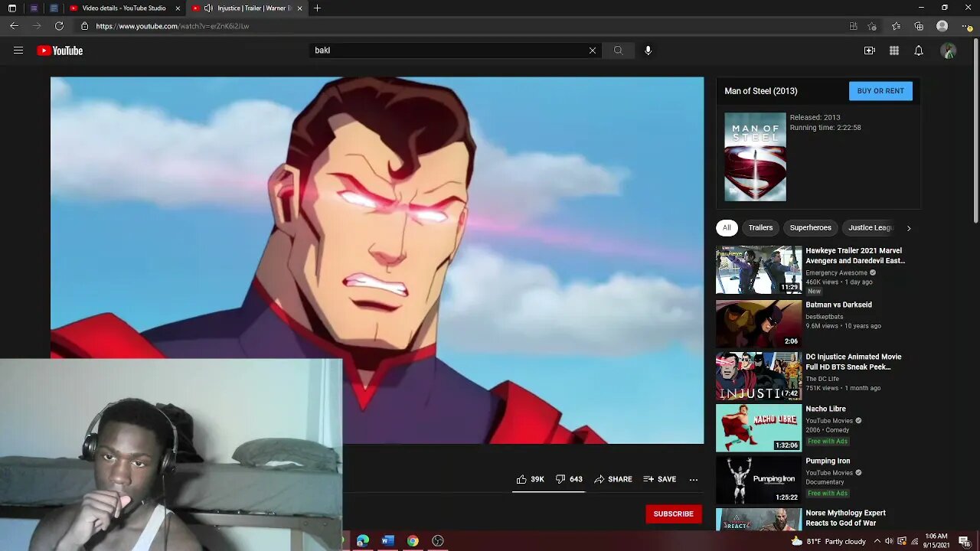
Task: Show more filter chips with right chevron
Action: coord(909,228)
